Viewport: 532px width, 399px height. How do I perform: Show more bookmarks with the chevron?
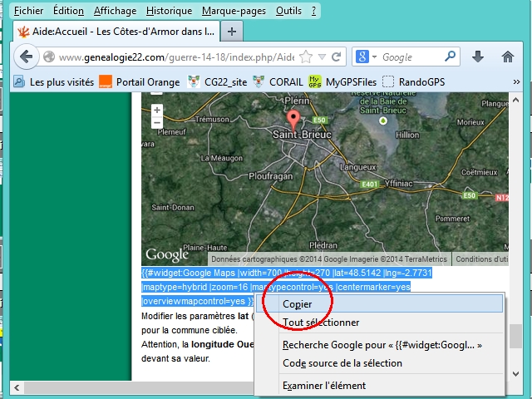(516, 81)
